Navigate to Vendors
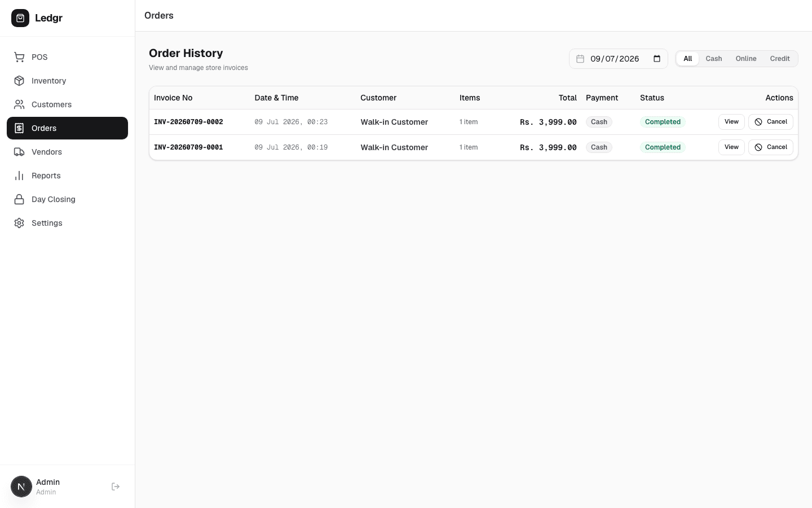This screenshot has width=812, height=508. tap(67, 152)
